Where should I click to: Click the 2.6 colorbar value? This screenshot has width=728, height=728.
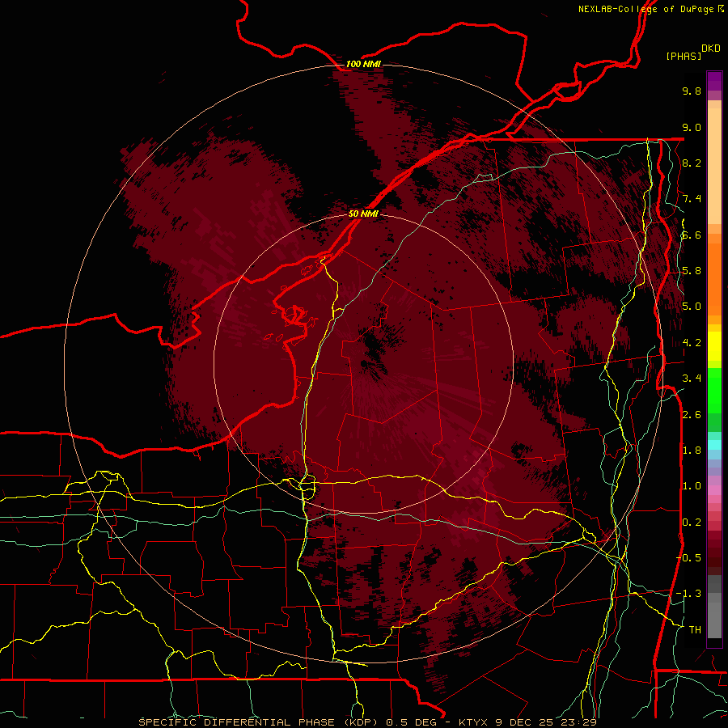(692, 415)
